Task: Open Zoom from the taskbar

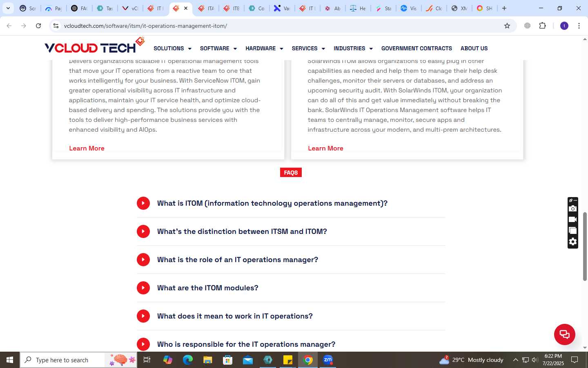Action: pos(328,360)
